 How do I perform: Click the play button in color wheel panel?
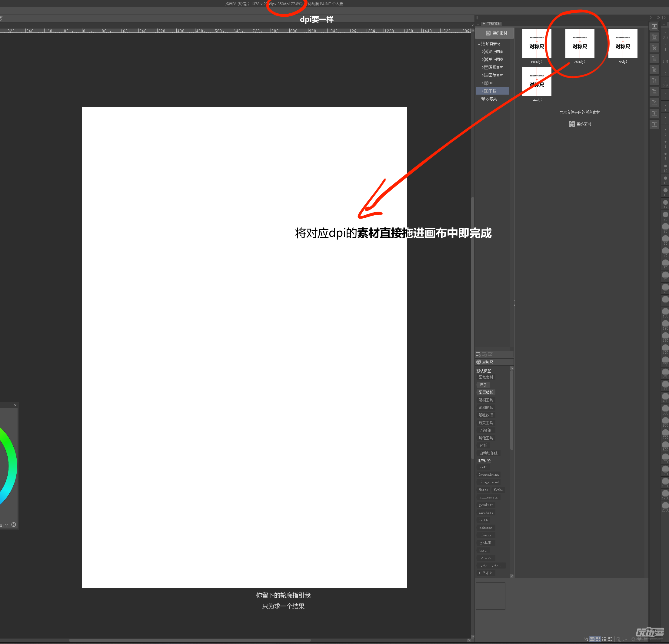click(14, 525)
